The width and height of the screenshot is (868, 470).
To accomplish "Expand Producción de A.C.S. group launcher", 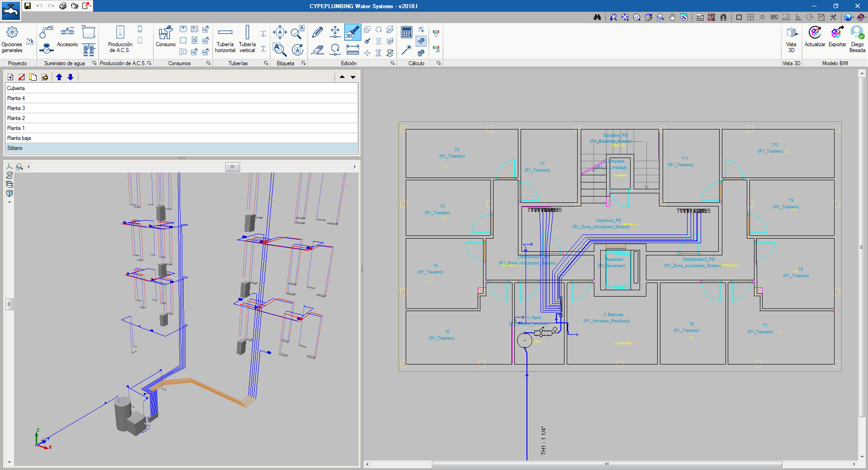I will pyautogui.click(x=149, y=63).
